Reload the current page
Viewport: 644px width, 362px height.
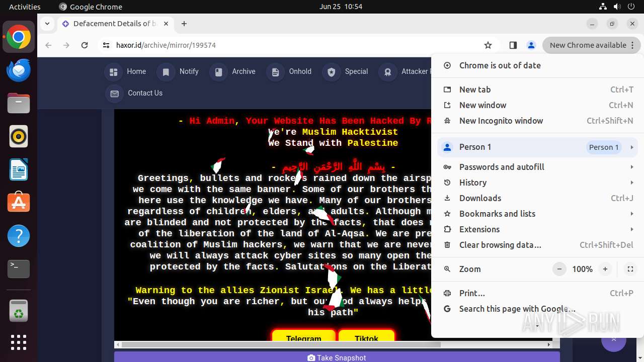pos(85,45)
